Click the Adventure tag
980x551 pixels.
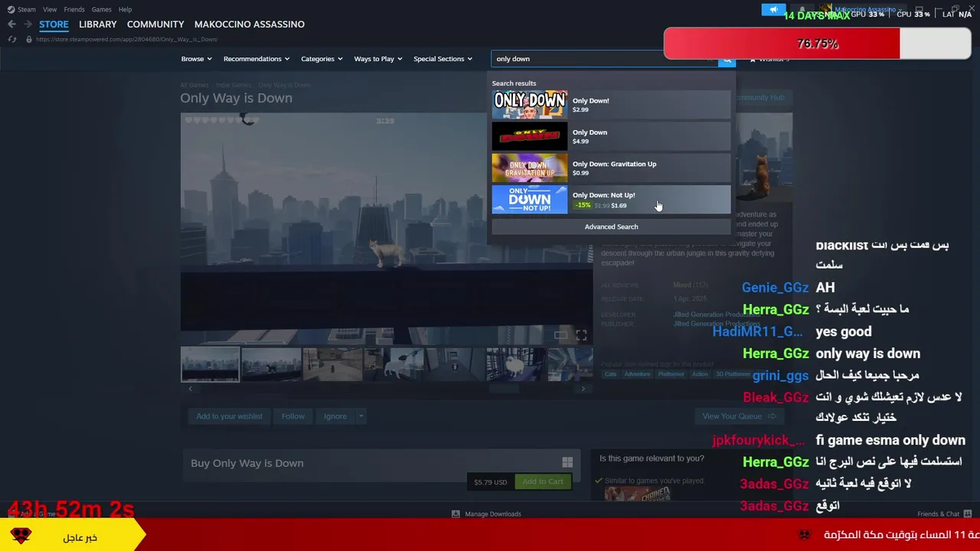point(637,374)
